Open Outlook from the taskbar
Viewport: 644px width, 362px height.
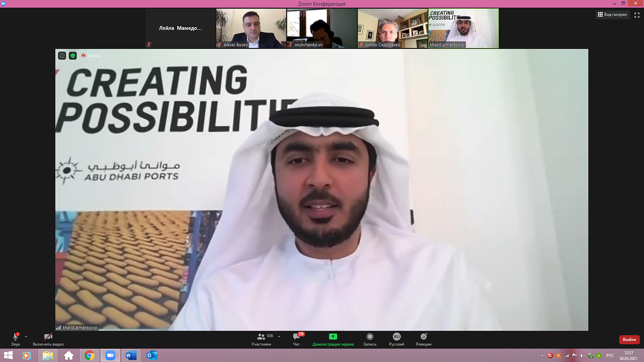pos(152,356)
